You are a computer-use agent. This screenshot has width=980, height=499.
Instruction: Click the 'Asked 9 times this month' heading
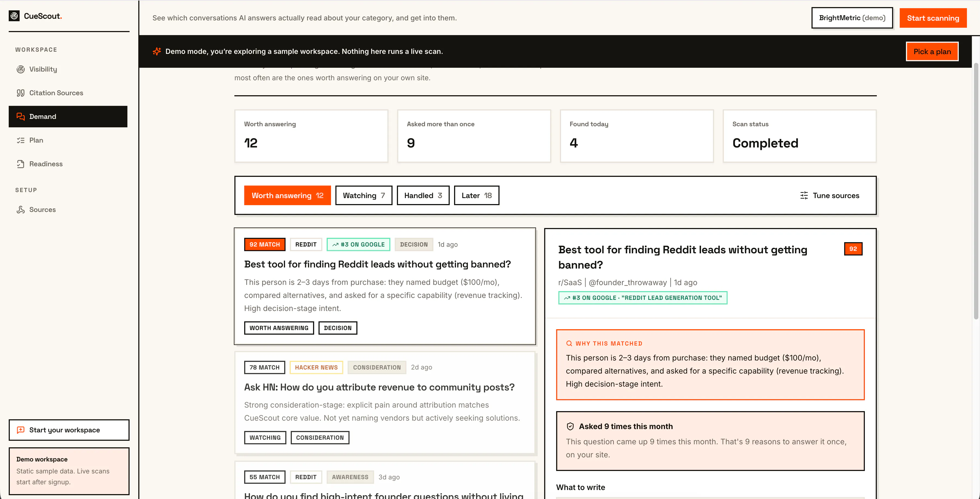pyautogui.click(x=626, y=426)
